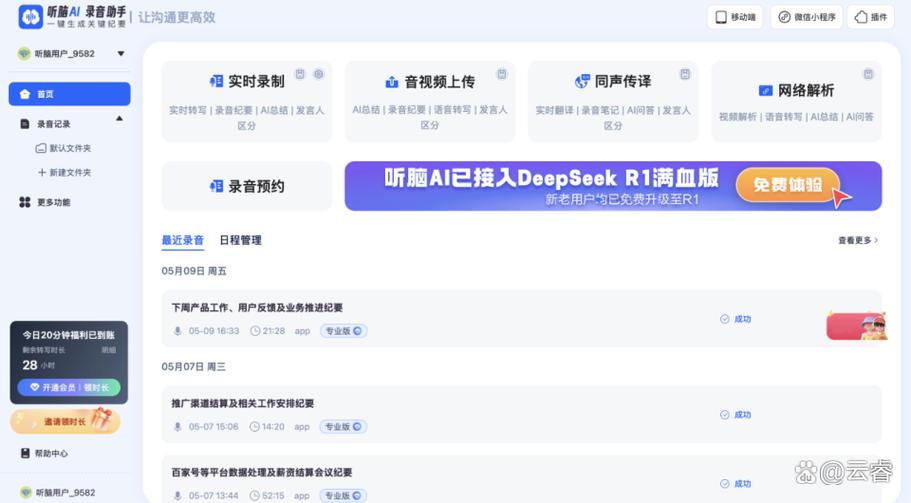Open the 插件 plugin button

(x=871, y=17)
